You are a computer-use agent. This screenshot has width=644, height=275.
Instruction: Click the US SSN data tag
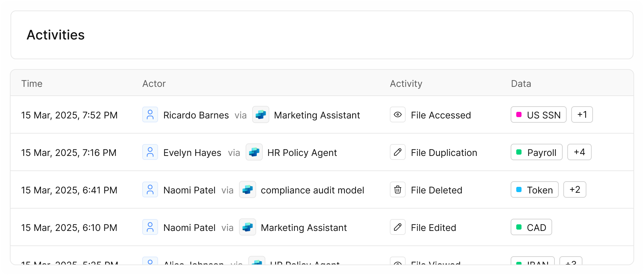point(538,115)
